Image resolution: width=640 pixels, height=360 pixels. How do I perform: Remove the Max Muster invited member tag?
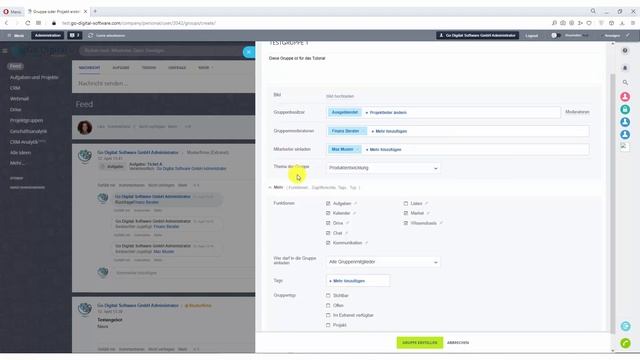click(x=358, y=149)
